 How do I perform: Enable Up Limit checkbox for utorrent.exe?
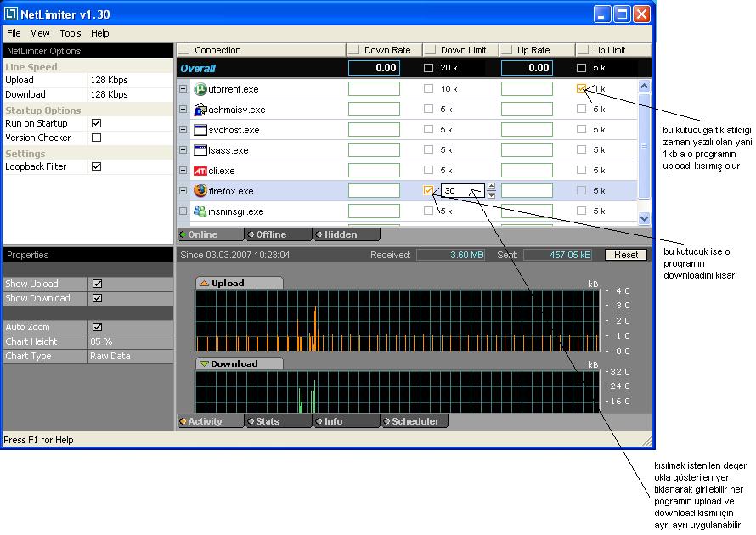[581, 88]
